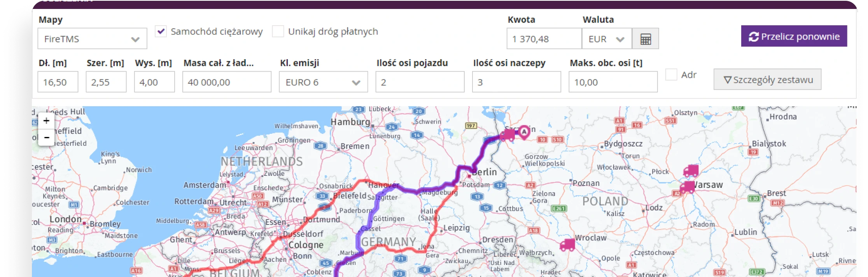
Task: Click the truck marker near Wroclaw
Action: 567,245
